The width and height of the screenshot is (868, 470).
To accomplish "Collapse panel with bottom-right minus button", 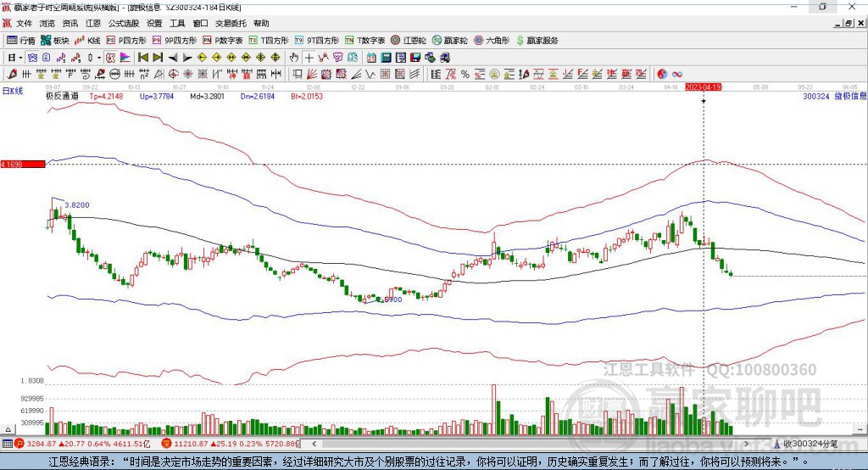I will tap(860, 429).
